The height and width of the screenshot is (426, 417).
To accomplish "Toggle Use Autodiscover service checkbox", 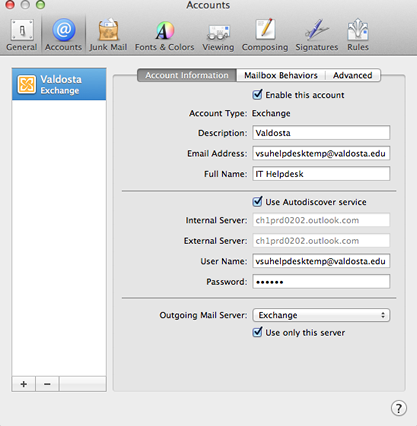I will tap(257, 202).
